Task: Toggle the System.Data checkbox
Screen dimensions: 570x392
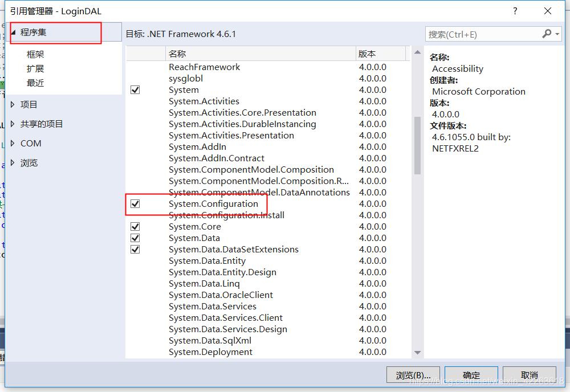Action: pos(135,238)
